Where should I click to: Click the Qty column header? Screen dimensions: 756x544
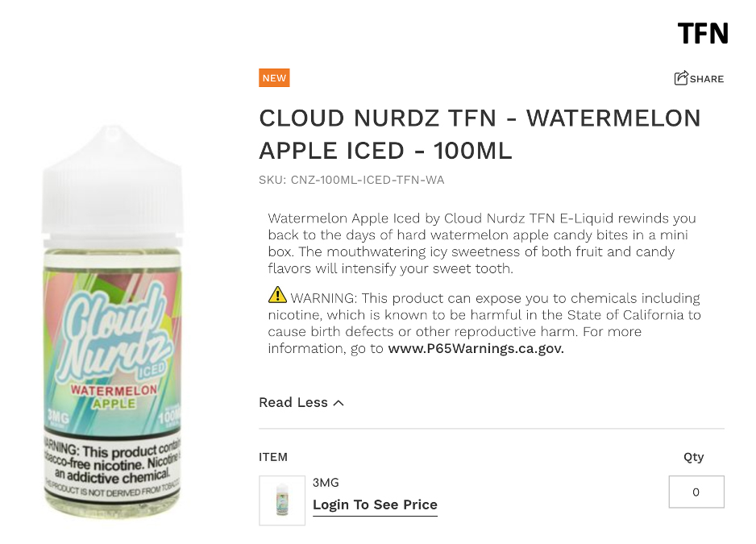(x=693, y=457)
